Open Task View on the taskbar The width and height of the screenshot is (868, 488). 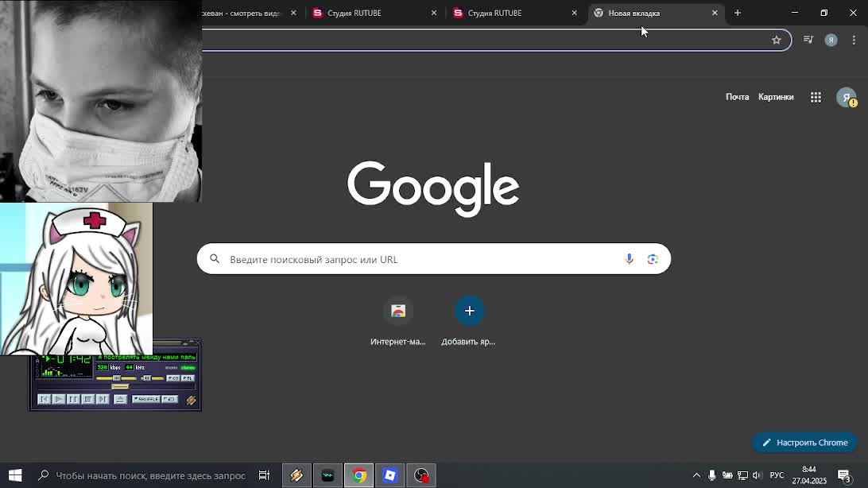click(264, 475)
